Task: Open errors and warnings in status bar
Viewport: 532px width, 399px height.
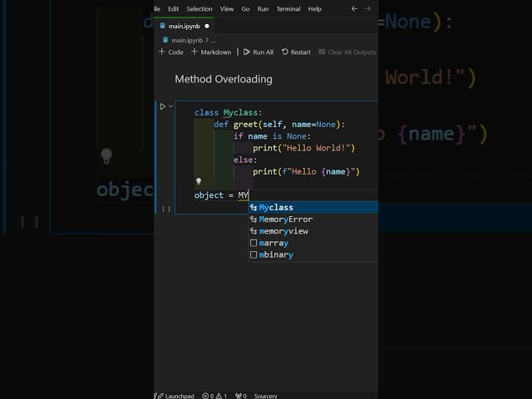Action: (x=214, y=396)
